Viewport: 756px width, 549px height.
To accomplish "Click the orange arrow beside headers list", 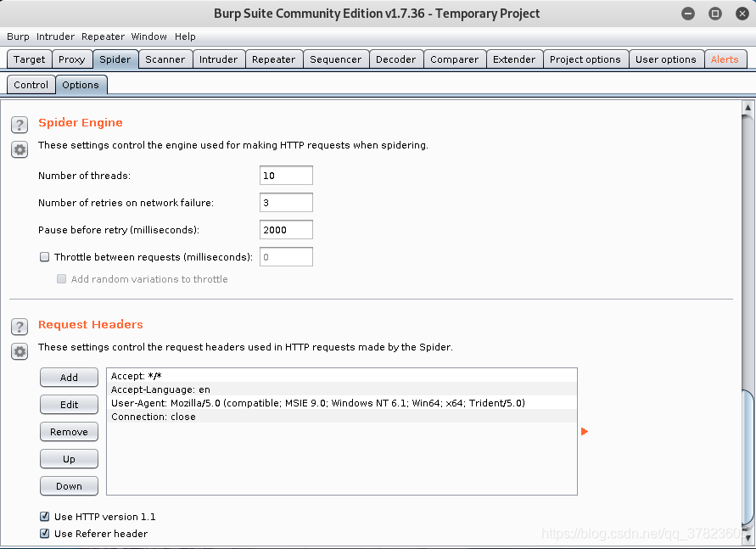I will (x=585, y=431).
